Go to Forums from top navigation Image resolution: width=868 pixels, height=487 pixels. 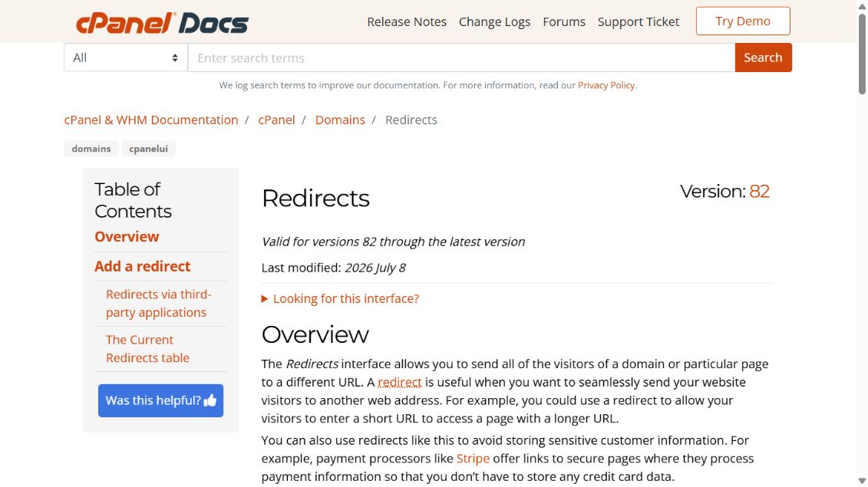[563, 21]
